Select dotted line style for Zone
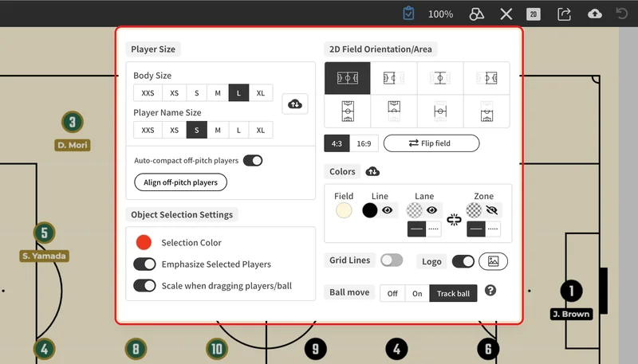The width and height of the screenshot is (638, 364). [x=493, y=229]
